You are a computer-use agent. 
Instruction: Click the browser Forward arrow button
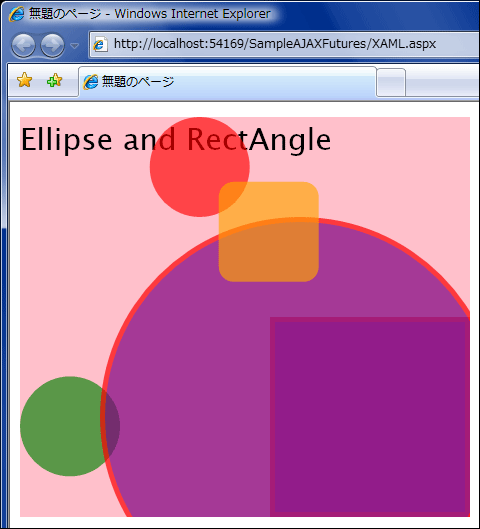coord(52,45)
